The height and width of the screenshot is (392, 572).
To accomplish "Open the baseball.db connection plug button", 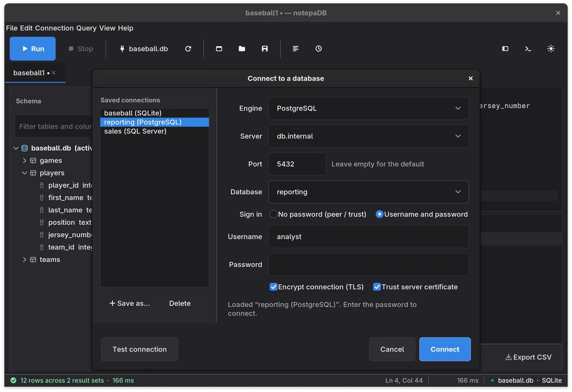I will [143, 49].
